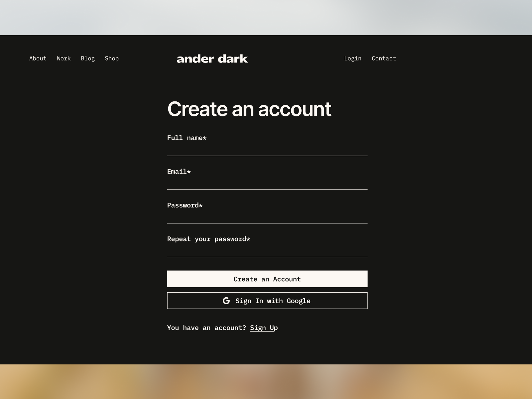The image size is (532, 399).
Task: Click Sign In with Google button
Action: tap(267, 301)
